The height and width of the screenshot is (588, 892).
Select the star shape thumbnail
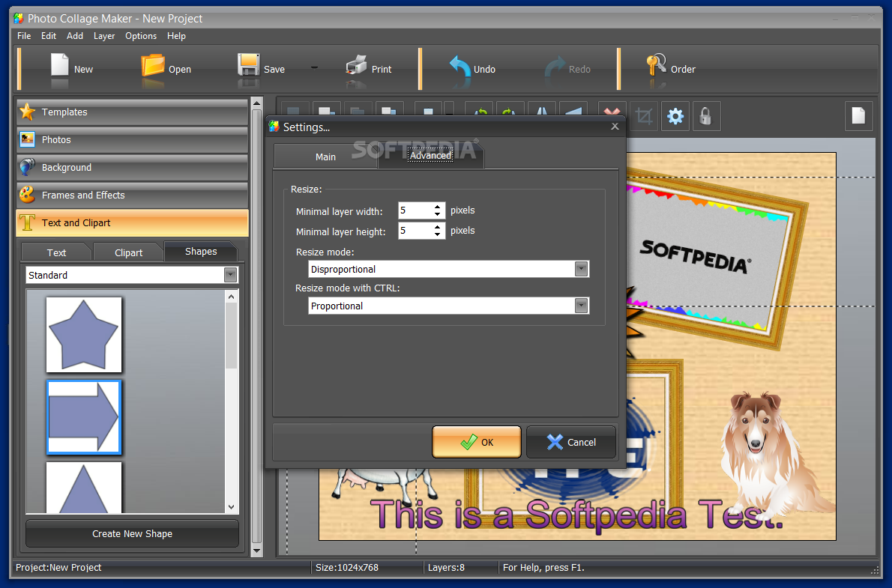[x=84, y=334]
